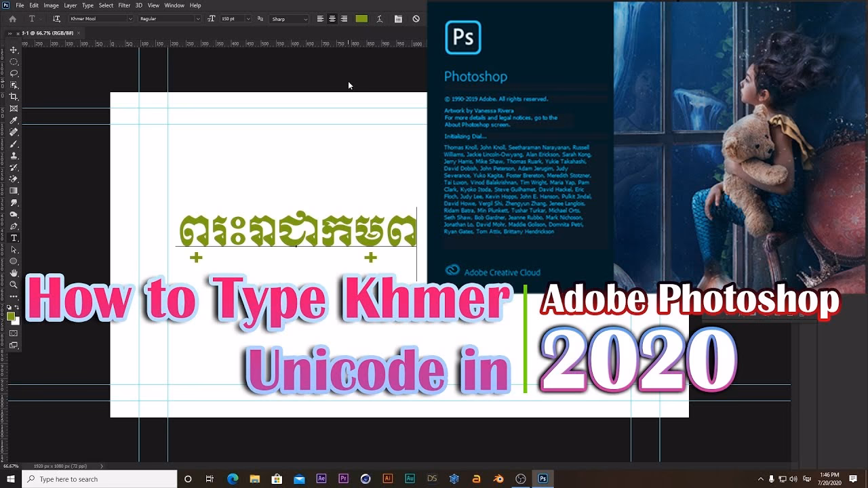Viewport: 868px width, 488px height.
Task: Cancel the current text edit
Action: coord(414,19)
